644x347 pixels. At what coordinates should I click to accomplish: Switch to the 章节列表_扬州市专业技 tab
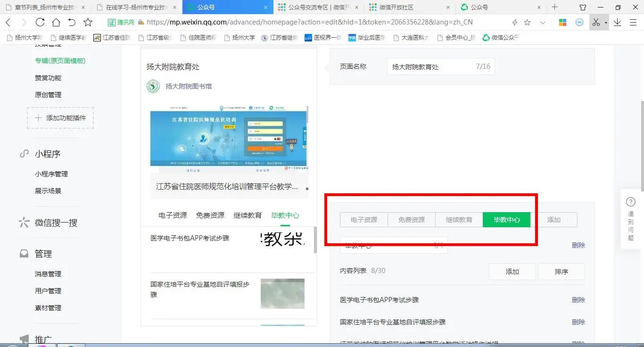tap(45, 7)
